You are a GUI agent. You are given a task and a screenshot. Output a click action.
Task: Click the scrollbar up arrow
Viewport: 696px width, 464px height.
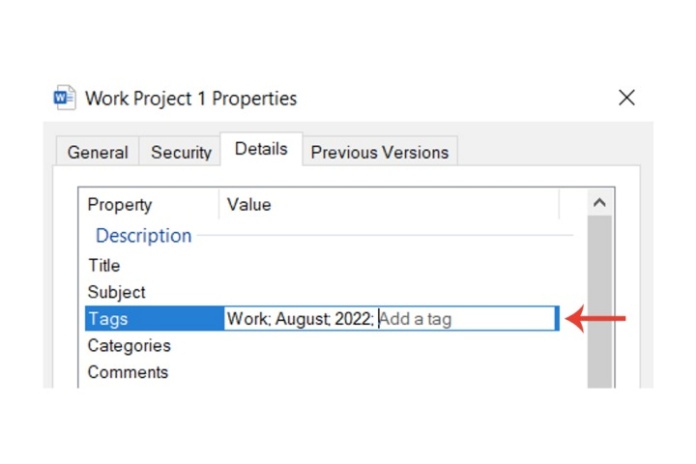click(x=599, y=203)
